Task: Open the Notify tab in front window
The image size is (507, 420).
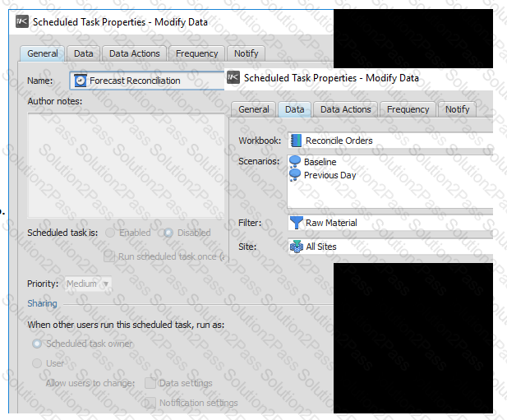Action: (457, 109)
